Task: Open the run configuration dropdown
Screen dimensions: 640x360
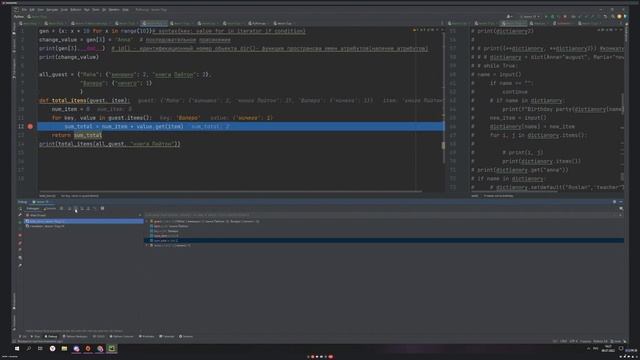Action: click(x=530, y=17)
